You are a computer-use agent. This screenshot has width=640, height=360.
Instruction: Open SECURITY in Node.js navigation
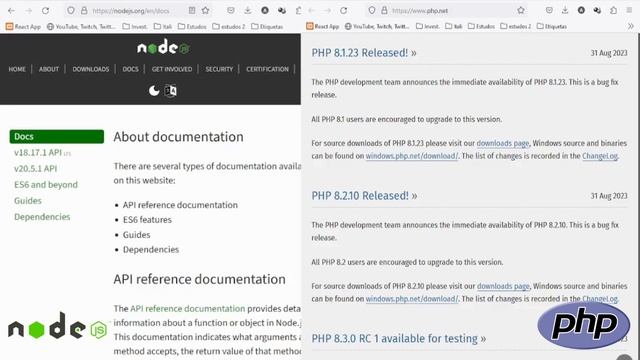tap(219, 69)
